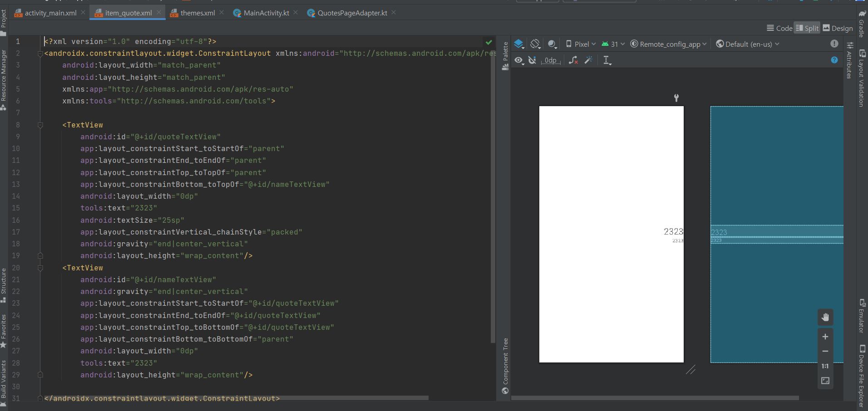Open the guidelines dropdown
This screenshot has height=411, width=868.
click(607, 60)
